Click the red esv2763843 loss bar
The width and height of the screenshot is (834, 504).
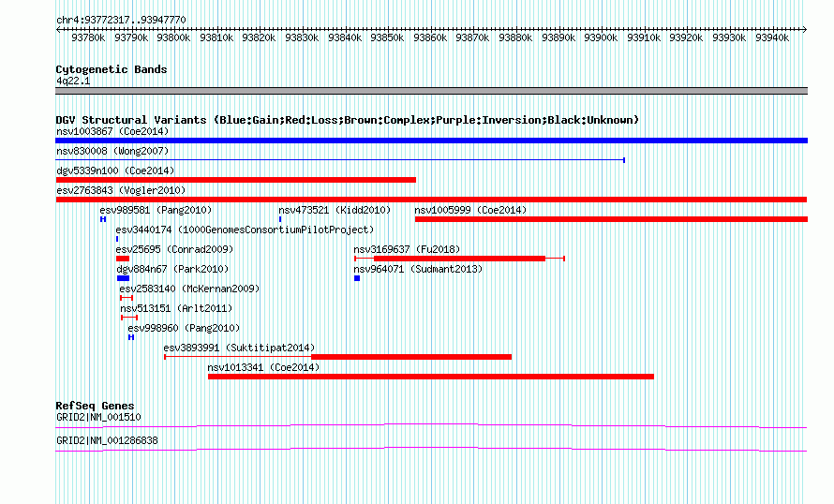coord(431,200)
